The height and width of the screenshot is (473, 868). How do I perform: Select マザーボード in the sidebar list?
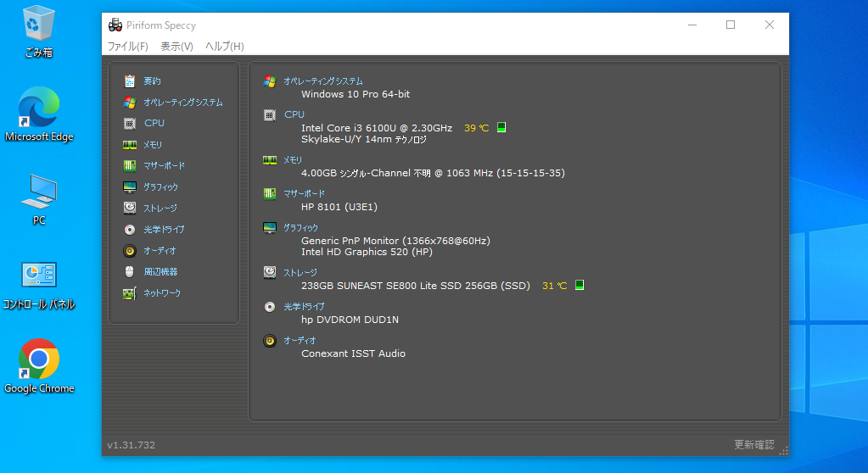click(165, 166)
